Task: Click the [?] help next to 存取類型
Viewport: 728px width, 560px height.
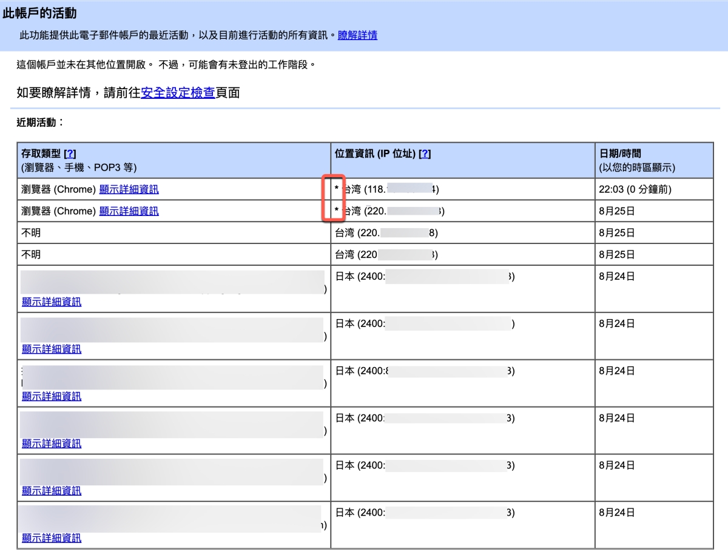Action: point(70,154)
